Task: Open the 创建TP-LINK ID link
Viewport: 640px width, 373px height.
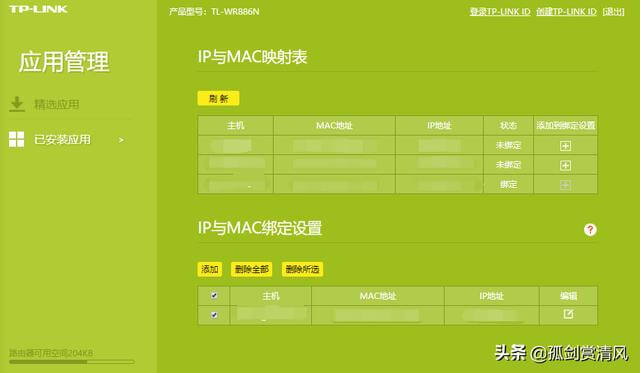Action: coord(567,12)
